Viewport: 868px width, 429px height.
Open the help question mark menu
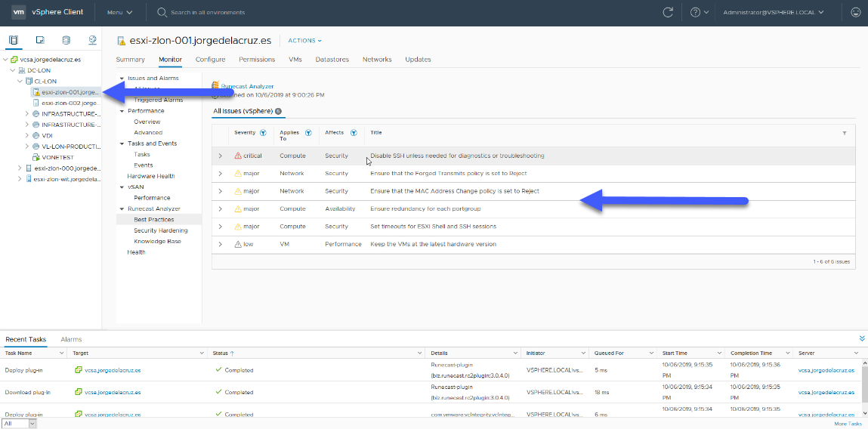[700, 12]
